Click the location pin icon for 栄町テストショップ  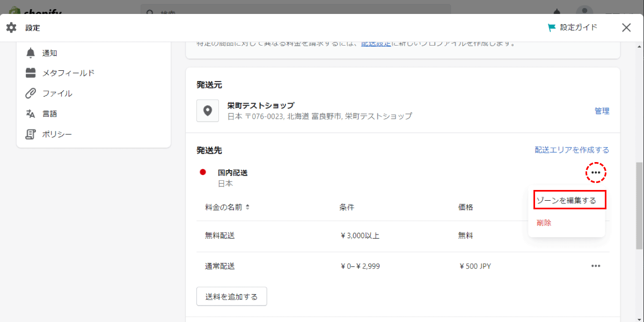point(208,111)
